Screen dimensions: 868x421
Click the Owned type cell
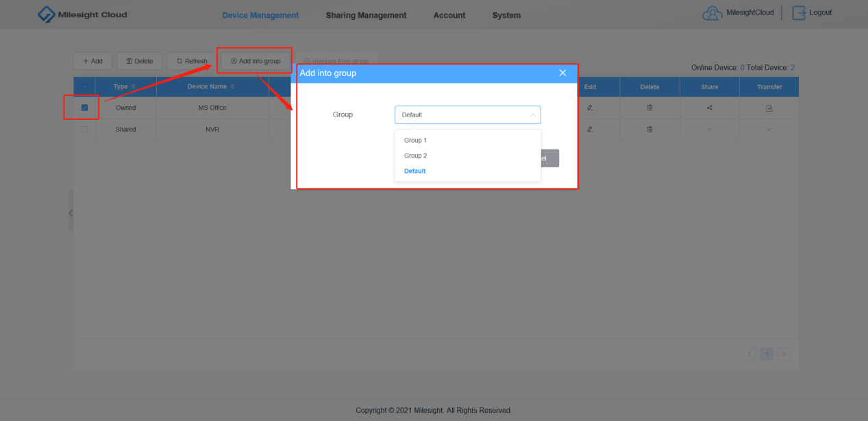click(x=126, y=108)
